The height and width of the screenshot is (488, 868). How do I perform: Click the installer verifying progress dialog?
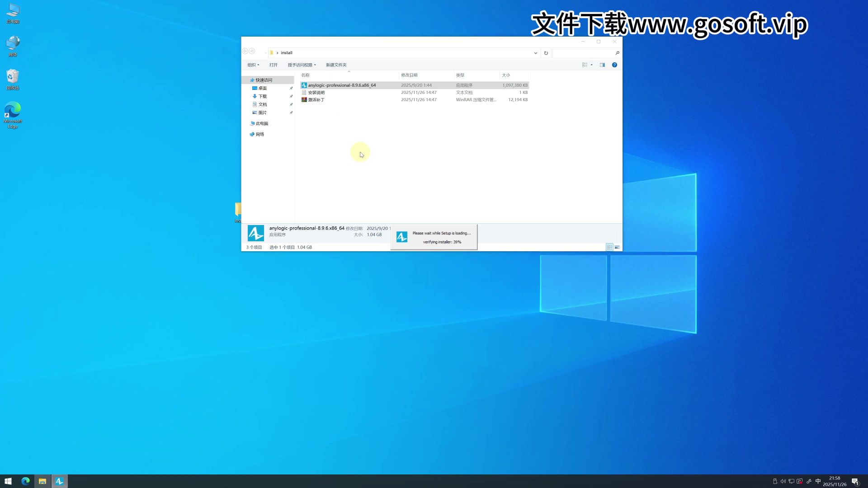434,237
